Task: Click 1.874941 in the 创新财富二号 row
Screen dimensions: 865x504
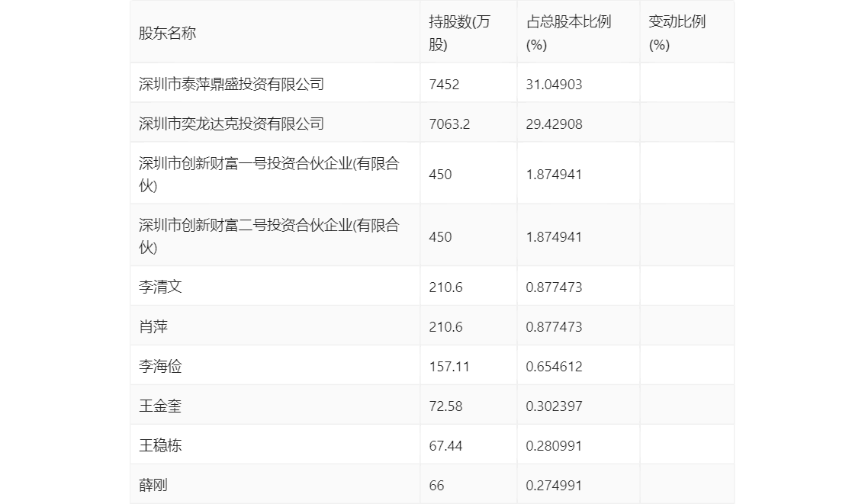Action: coord(554,237)
